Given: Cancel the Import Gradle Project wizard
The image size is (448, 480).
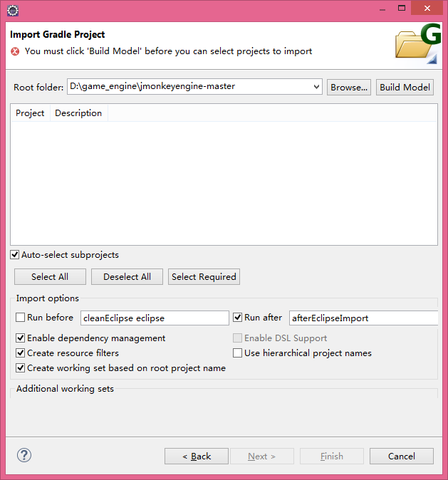Looking at the screenshot, I should pyautogui.click(x=402, y=456).
